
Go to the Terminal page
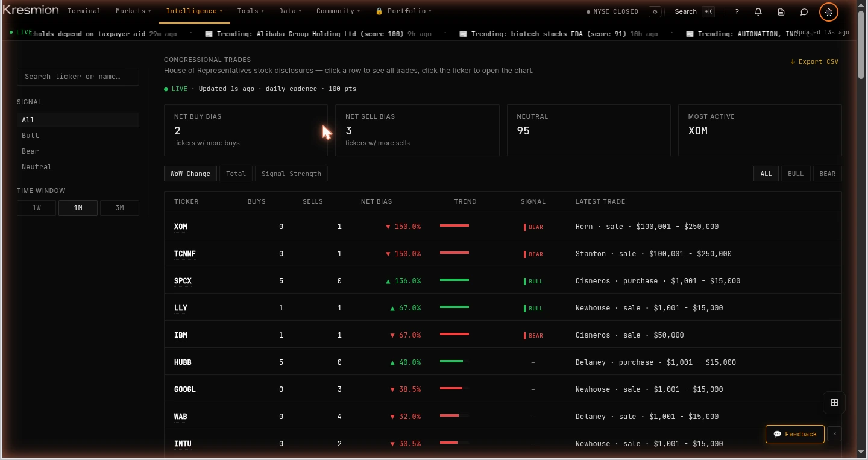(x=84, y=11)
